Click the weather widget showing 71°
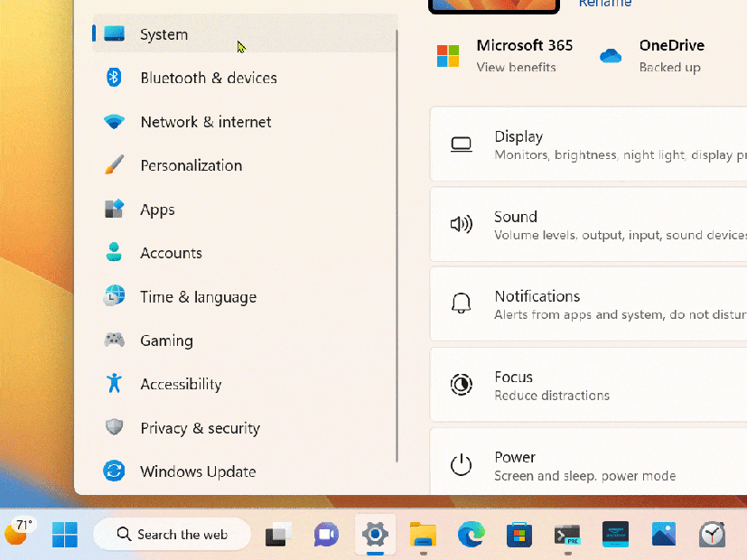Viewport: 747px width, 560px height. pyautogui.click(x=19, y=533)
